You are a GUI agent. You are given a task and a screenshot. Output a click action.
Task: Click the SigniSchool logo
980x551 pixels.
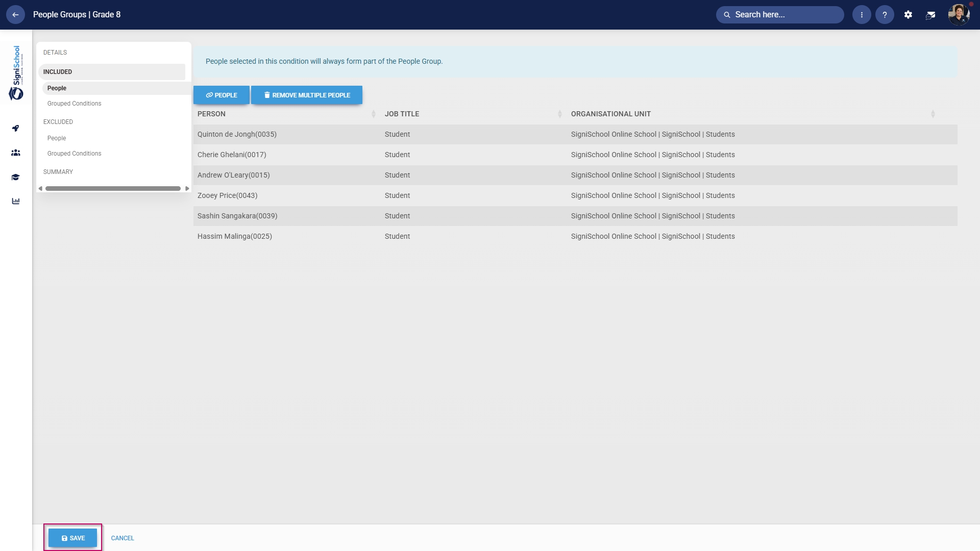[x=16, y=72]
